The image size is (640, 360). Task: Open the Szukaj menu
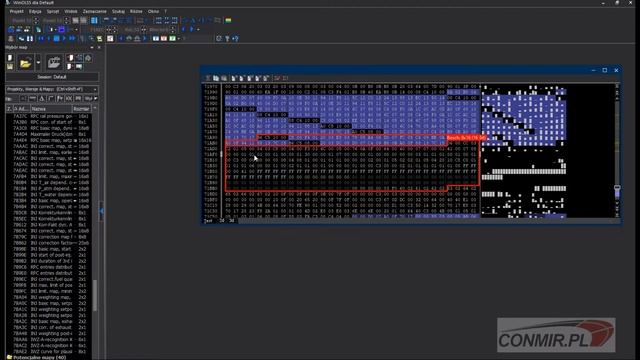pyautogui.click(x=118, y=11)
